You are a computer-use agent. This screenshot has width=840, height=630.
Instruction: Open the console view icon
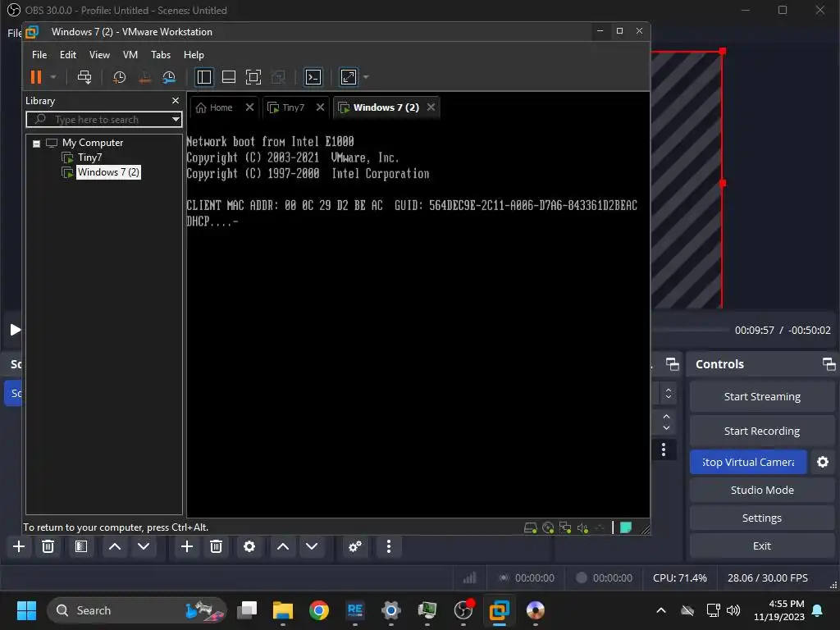pos(313,77)
